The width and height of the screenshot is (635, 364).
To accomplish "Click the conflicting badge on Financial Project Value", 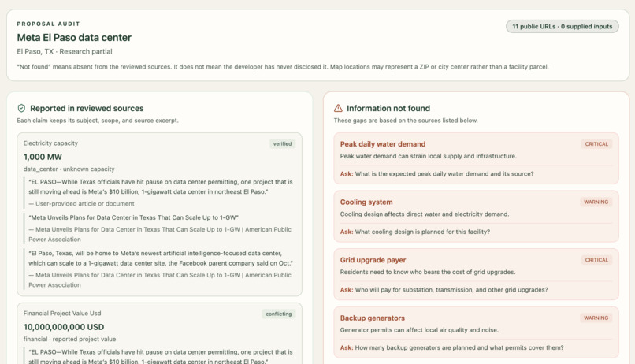I will coord(279,314).
